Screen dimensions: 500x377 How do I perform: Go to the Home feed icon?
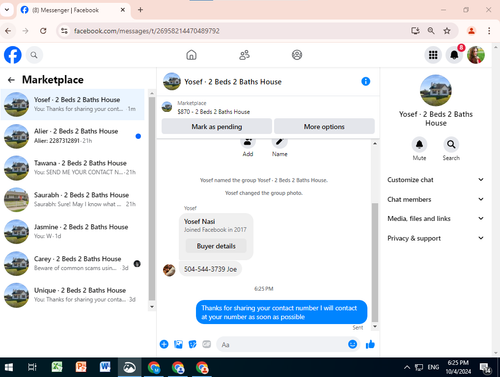tap(191, 55)
